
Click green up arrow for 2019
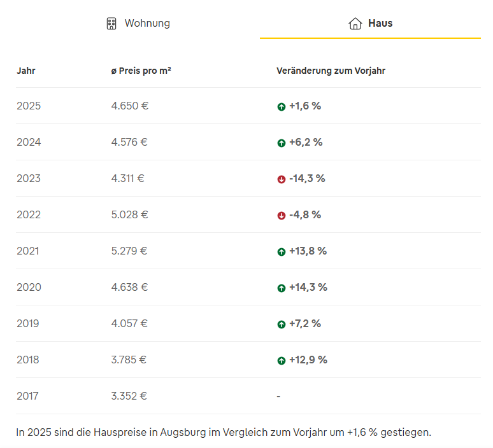[x=281, y=325]
